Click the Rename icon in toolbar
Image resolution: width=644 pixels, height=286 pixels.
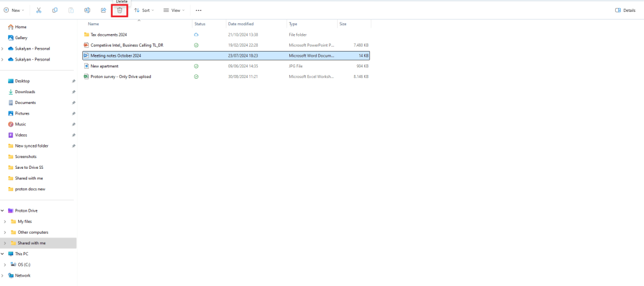(87, 10)
